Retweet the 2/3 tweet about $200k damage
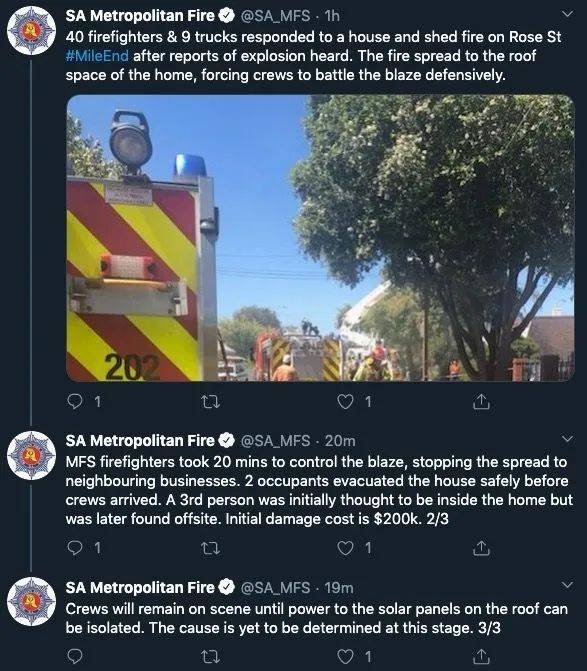587x671 pixels. (x=210, y=548)
